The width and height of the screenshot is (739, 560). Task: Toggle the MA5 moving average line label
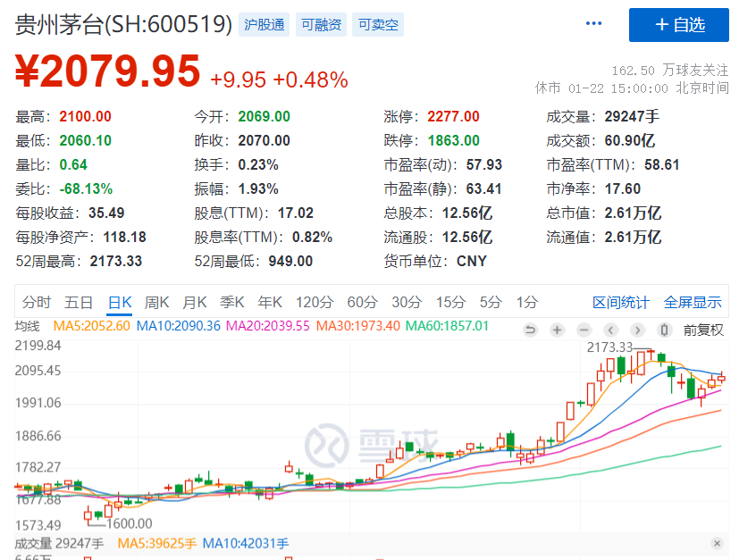92,326
